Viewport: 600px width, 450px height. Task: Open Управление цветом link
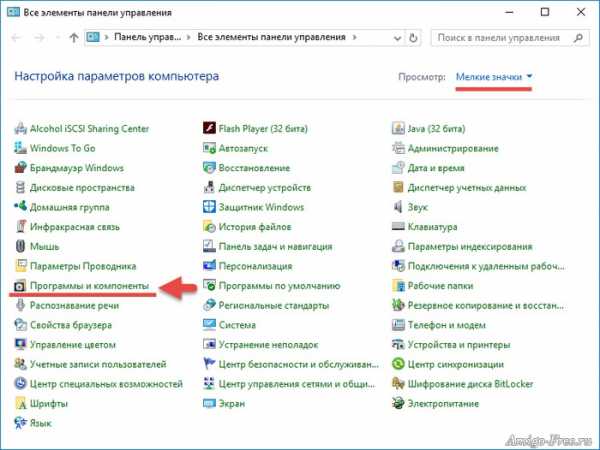point(73,344)
